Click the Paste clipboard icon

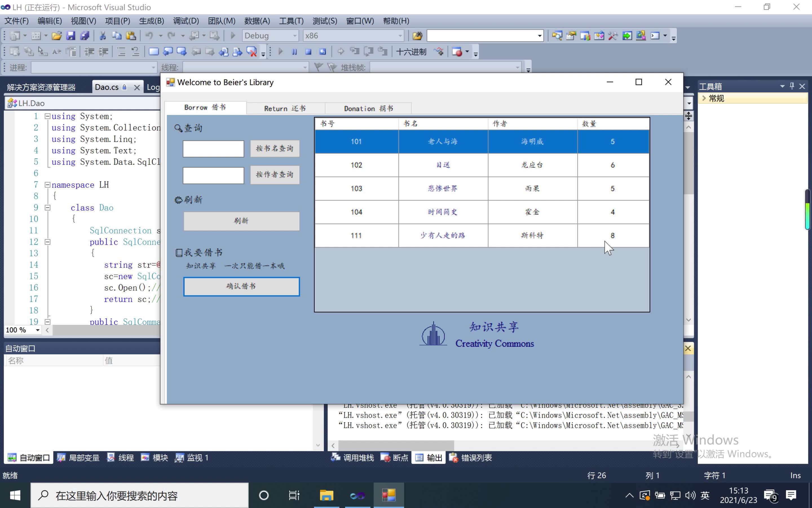(x=131, y=36)
